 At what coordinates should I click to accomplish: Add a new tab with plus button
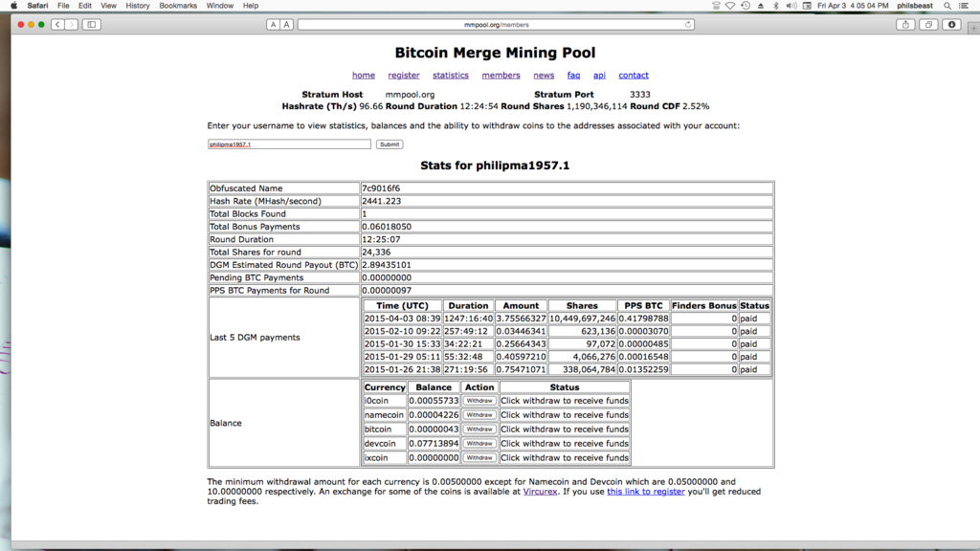pos(973,28)
